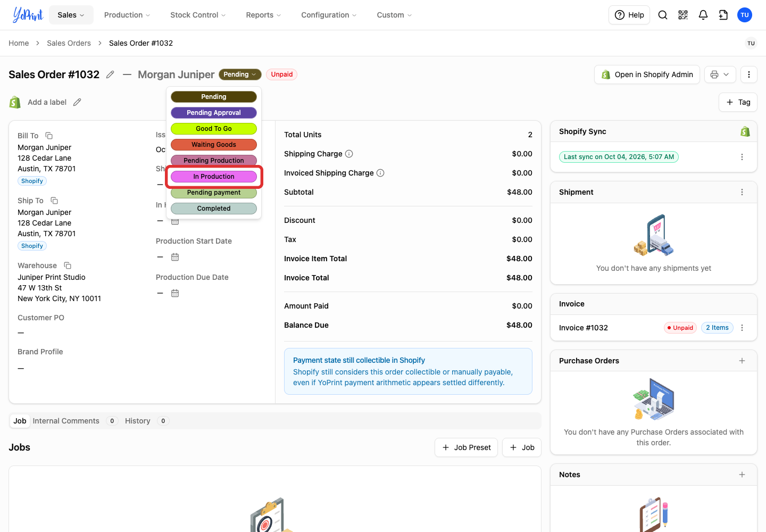Open the Production Start Date calendar
This screenshot has width=766, height=532.
point(175,257)
